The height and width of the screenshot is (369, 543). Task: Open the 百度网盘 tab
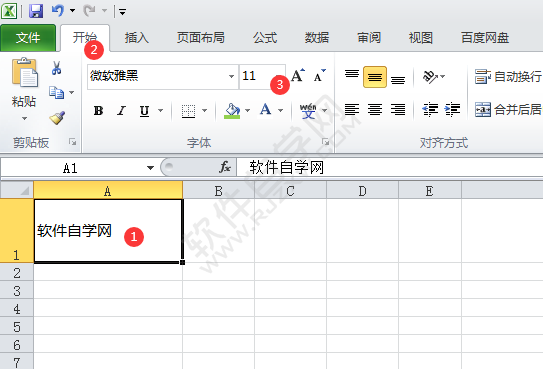click(485, 37)
